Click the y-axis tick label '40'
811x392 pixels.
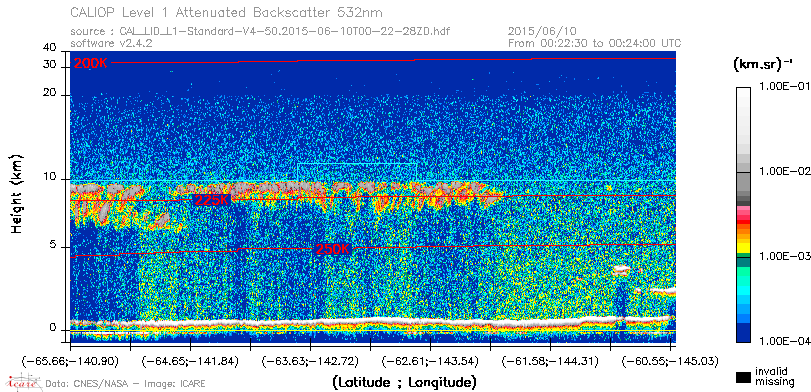pos(50,48)
